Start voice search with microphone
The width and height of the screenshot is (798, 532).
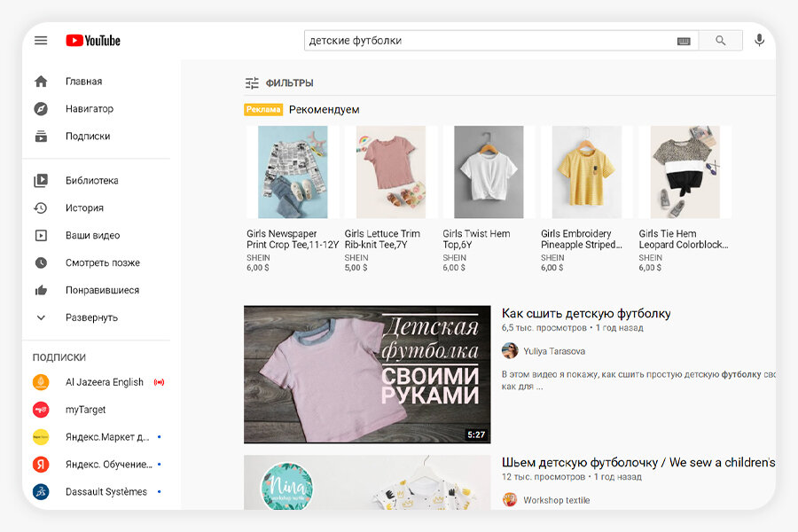click(x=759, y=40)
